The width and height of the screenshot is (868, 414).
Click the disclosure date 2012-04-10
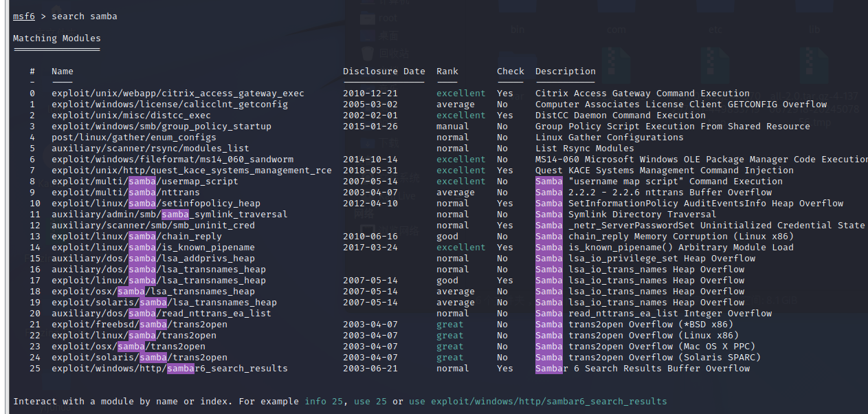370,203
